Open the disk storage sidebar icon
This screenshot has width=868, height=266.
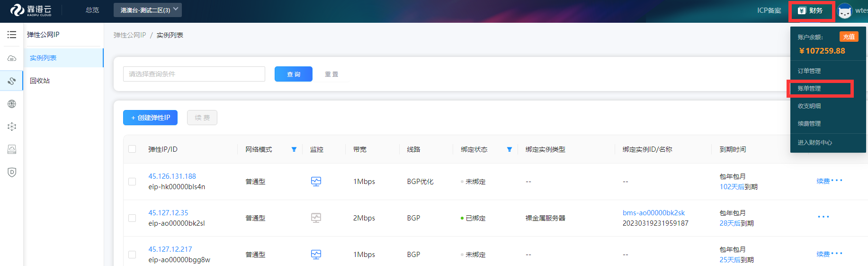(x=12, y=149)
